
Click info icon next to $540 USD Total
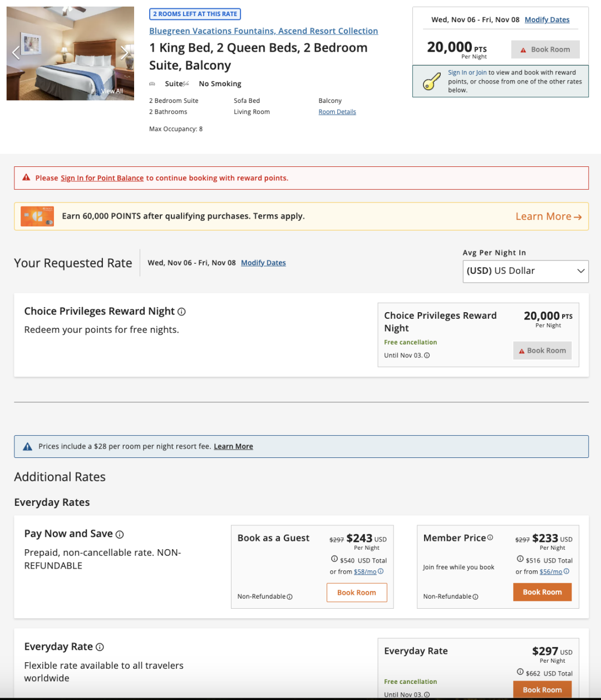334,559
